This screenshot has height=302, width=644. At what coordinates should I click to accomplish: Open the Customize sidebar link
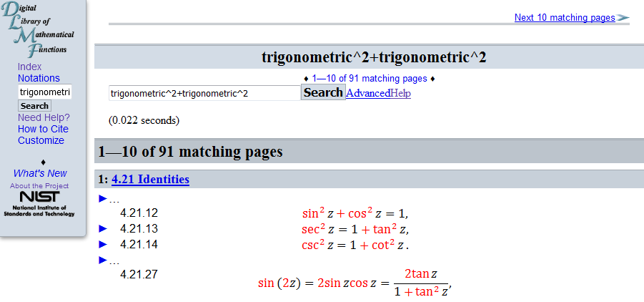coord(41,140)
